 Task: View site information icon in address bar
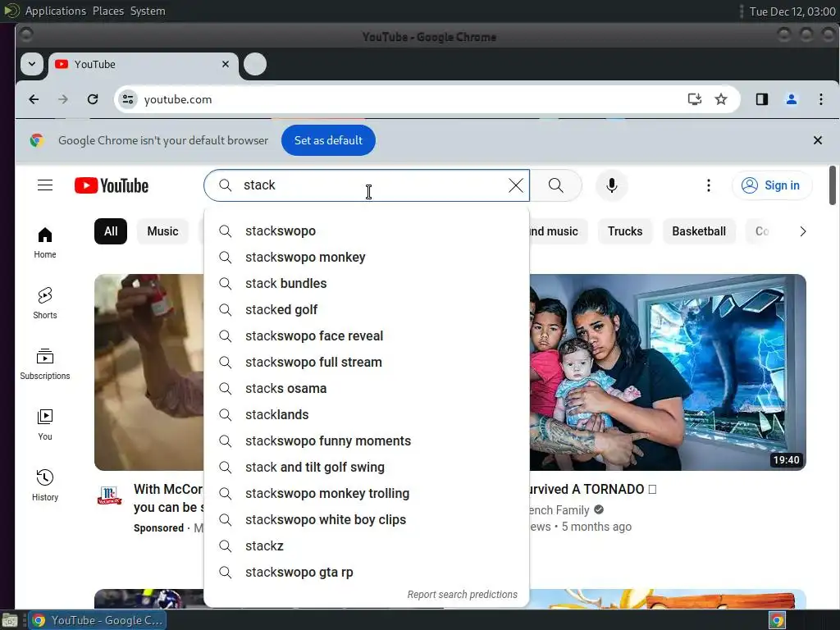(128, 99)
